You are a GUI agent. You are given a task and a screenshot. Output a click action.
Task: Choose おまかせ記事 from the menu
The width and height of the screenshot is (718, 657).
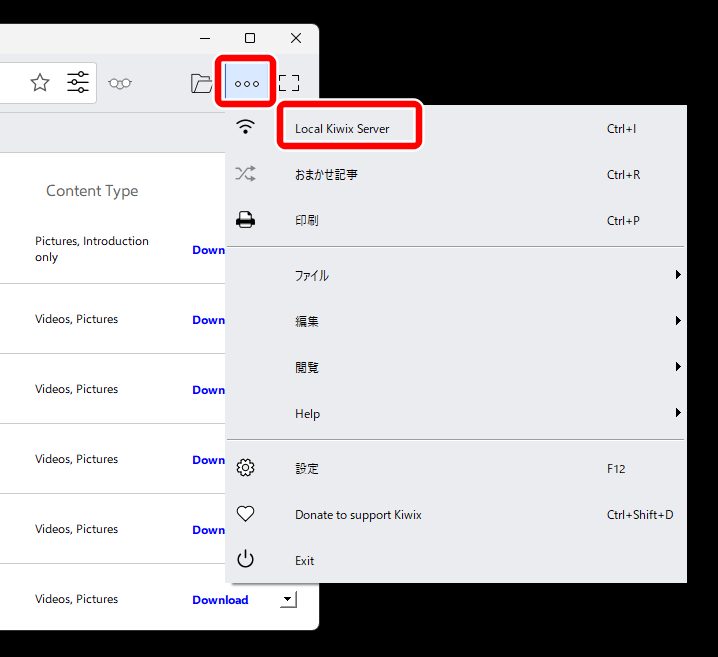click(326, 175)
